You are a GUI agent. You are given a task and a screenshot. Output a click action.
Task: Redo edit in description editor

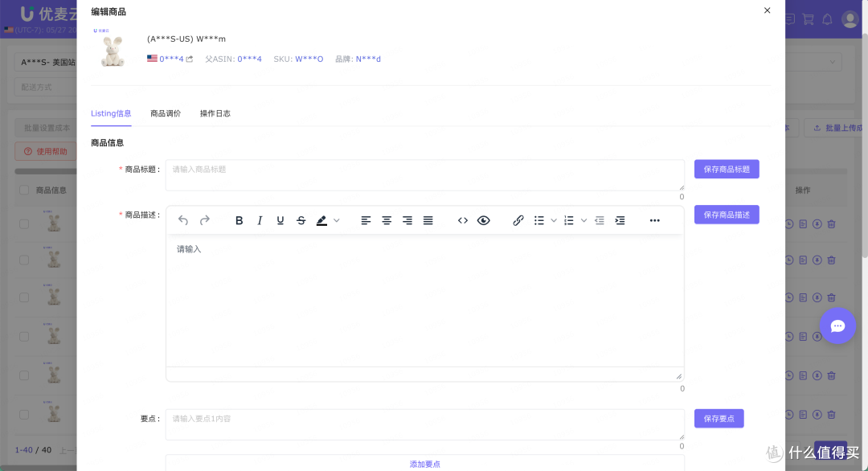205,220
